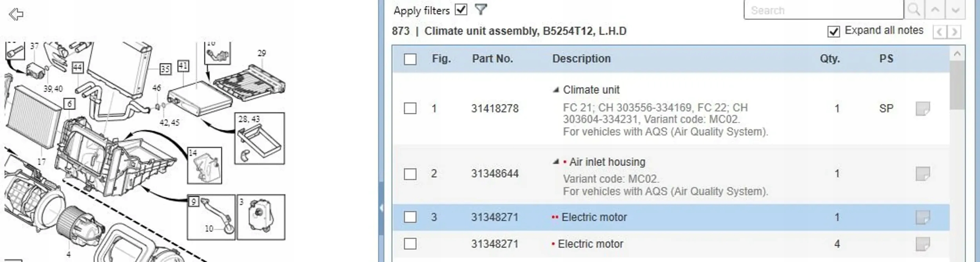Click the Description column header
The height and width of the screenshot is (262, 980).
point(581,59)
